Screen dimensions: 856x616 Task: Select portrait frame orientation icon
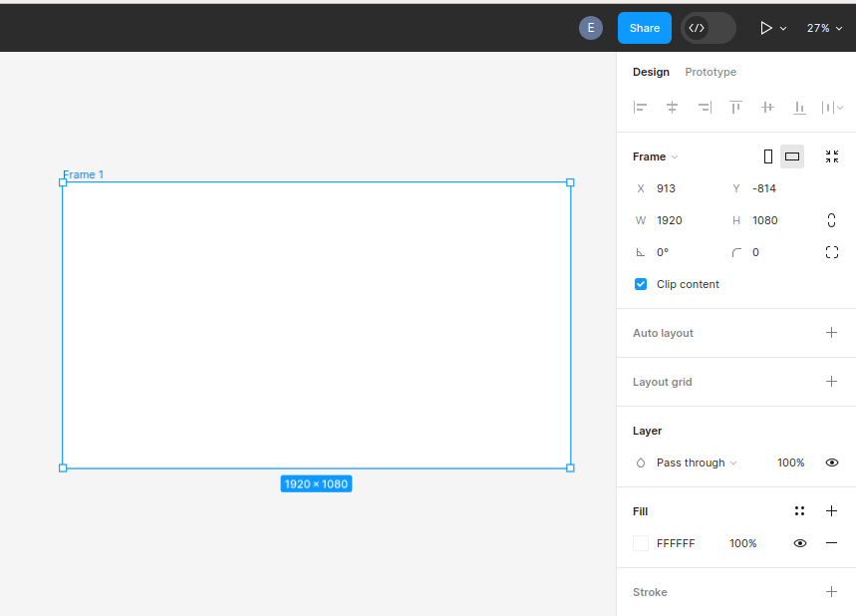[x=767, y=156]
